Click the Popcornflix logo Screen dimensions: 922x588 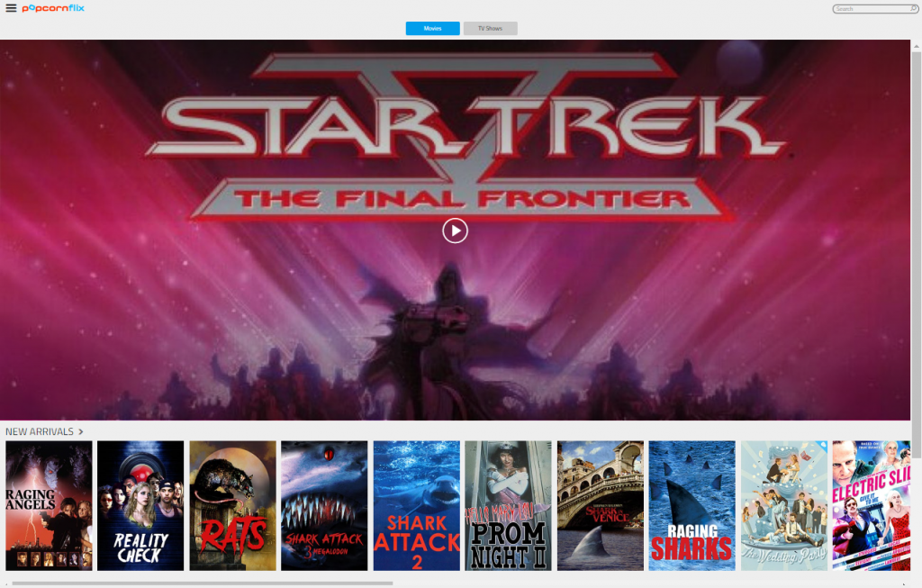coord(53,8)
